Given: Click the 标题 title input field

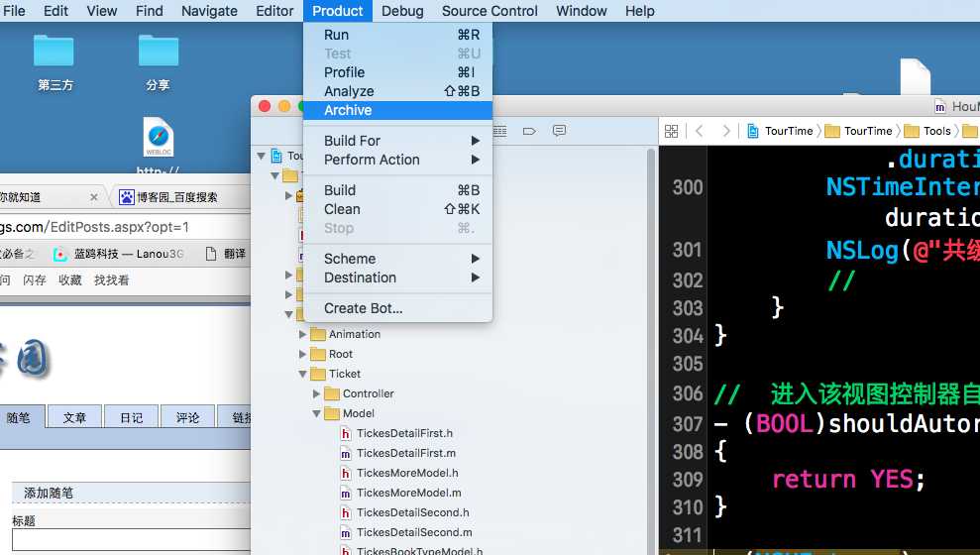Looking at the screenshot, I should (131, 540).
